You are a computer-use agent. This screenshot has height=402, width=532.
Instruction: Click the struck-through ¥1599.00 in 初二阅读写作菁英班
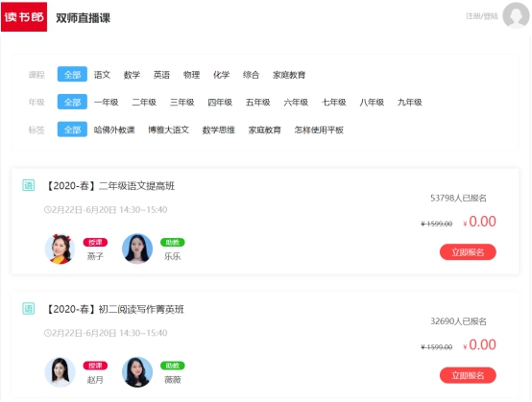point(437,347)
